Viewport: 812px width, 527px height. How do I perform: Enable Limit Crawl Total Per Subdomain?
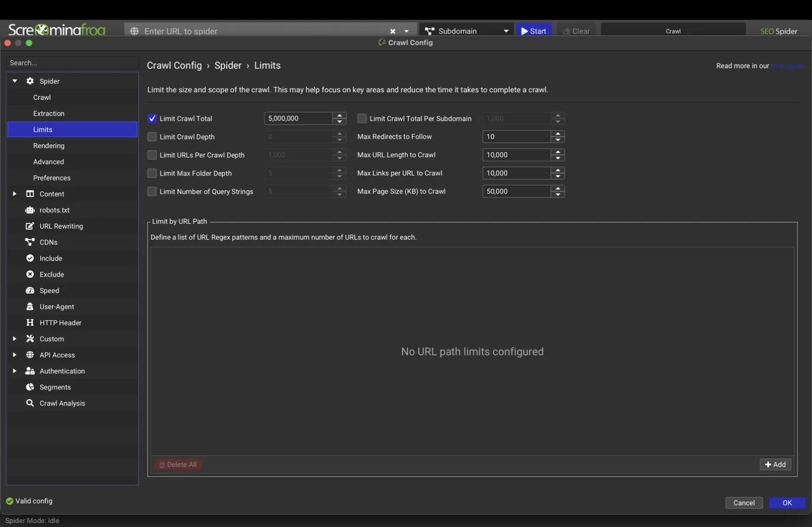click(362, 118)
